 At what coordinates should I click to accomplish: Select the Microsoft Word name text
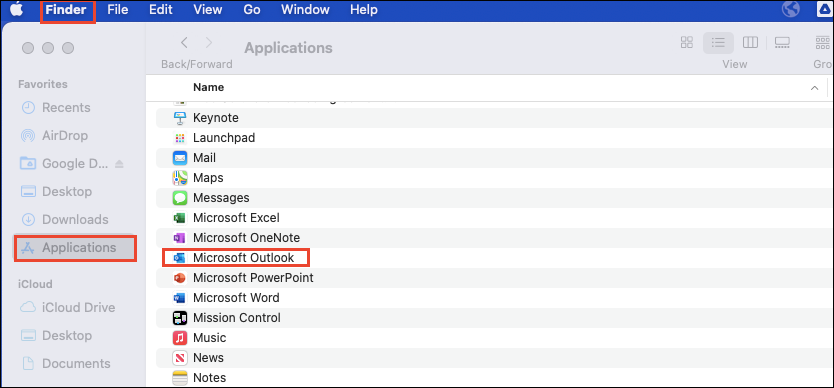point(236,298)
